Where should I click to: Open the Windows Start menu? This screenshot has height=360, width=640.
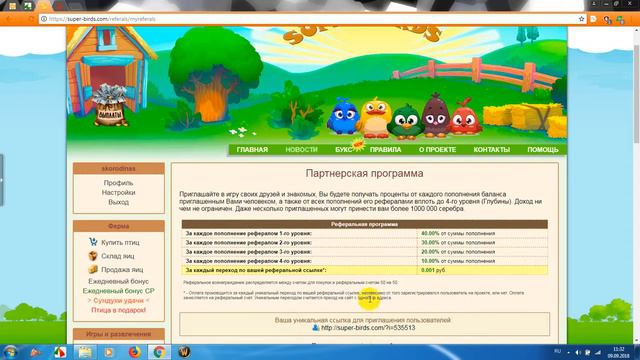[10, 352]
